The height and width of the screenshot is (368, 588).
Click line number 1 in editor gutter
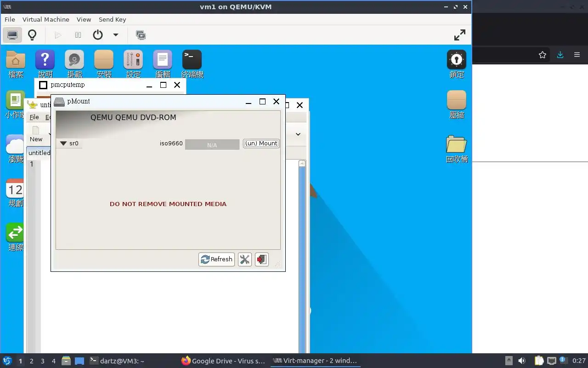pyautogui.click(x=32, y=164)
